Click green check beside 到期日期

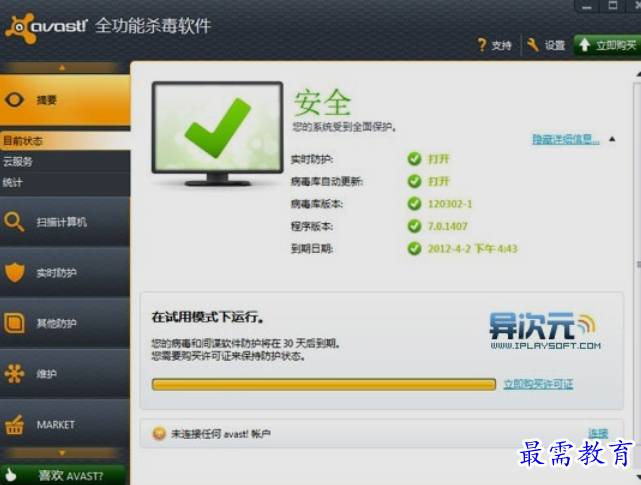[415, 248]
